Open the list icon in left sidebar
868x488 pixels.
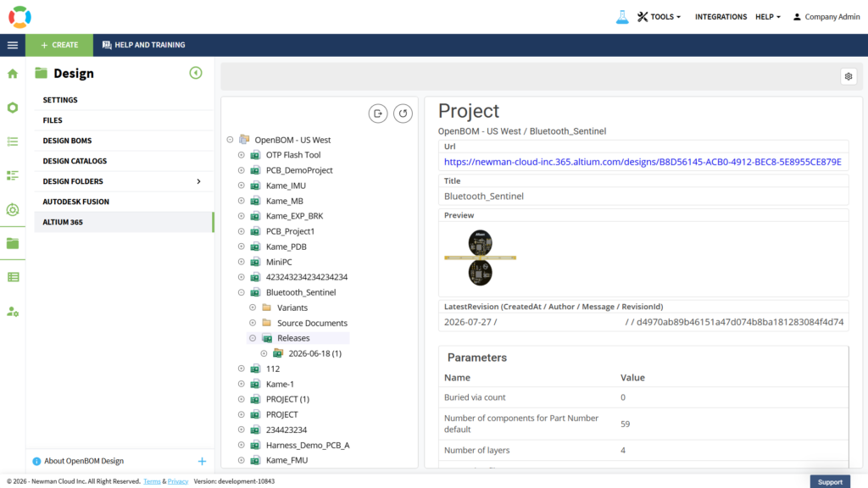(13, 141)
